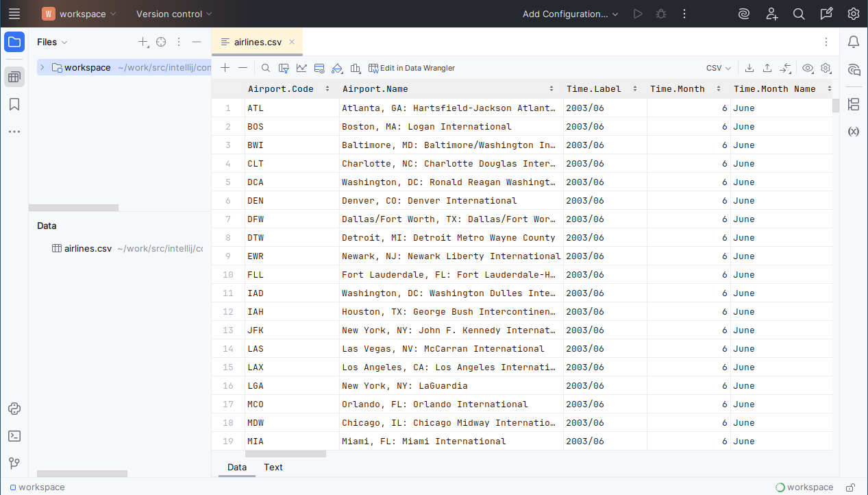Open the Notifications bell panel
Screen dimensions: 868x495
pos(853,42)
